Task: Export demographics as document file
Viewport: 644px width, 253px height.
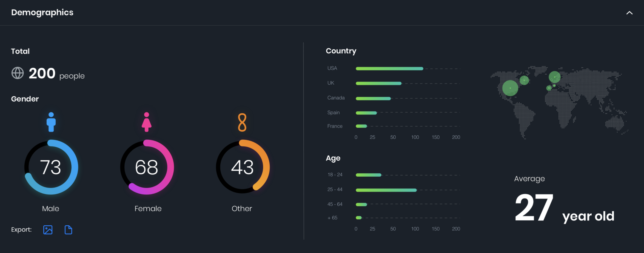Action: 68,230
